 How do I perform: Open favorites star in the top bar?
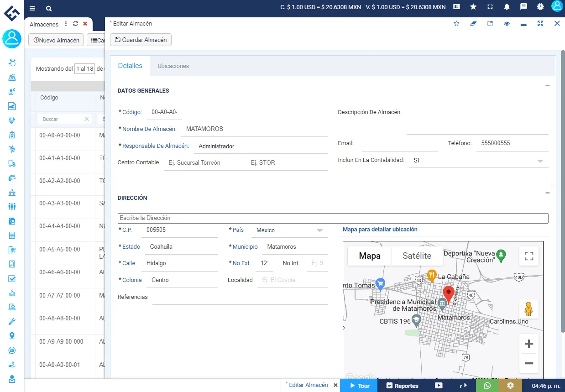click(473, 7)
